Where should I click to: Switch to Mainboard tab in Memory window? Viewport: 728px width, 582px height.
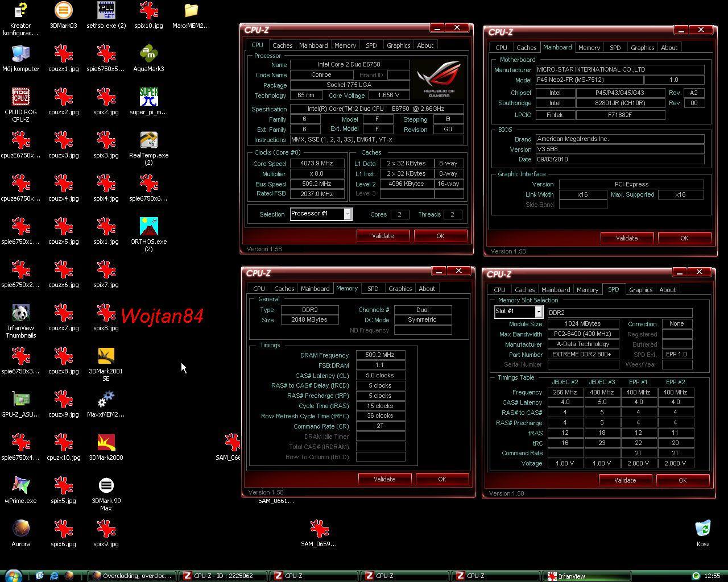click(315, 289)
